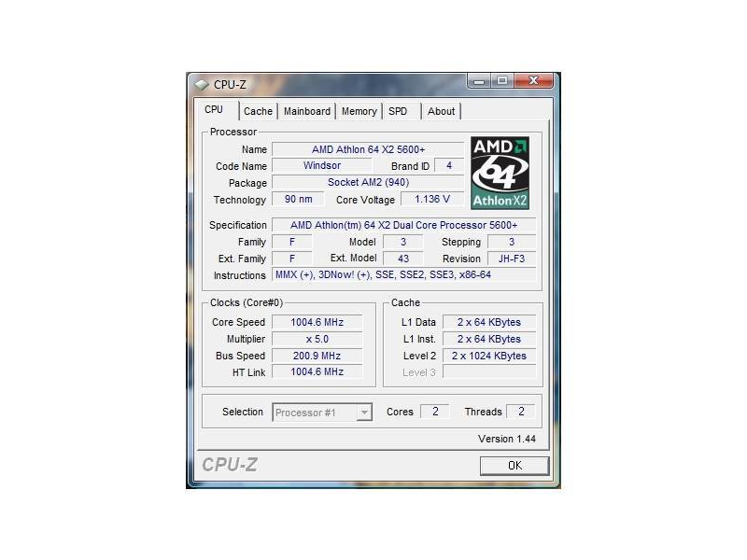Click the L1 Data value 2 x 64 KBytes
Screen dimensions: 747x560
tap(489, 322)
